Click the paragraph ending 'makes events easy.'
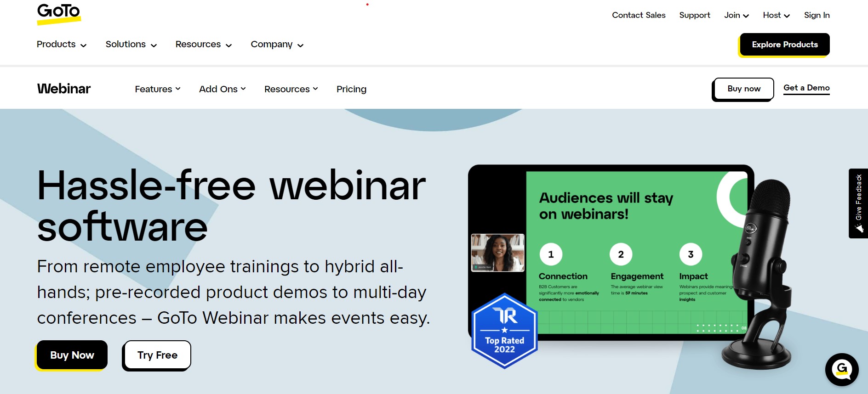This screenshot has width=868, height=394. click(x=234, y=292)
